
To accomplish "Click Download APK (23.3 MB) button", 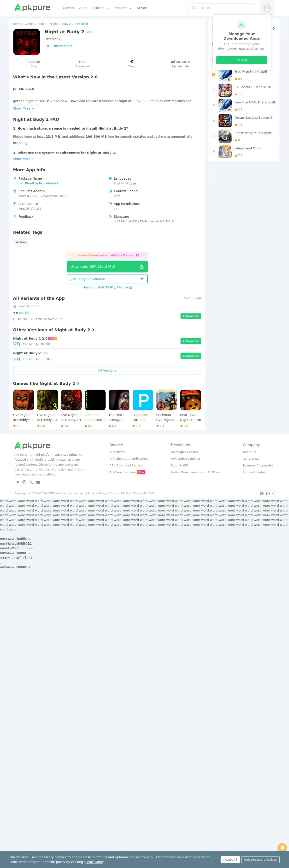I will coord(107,267).
